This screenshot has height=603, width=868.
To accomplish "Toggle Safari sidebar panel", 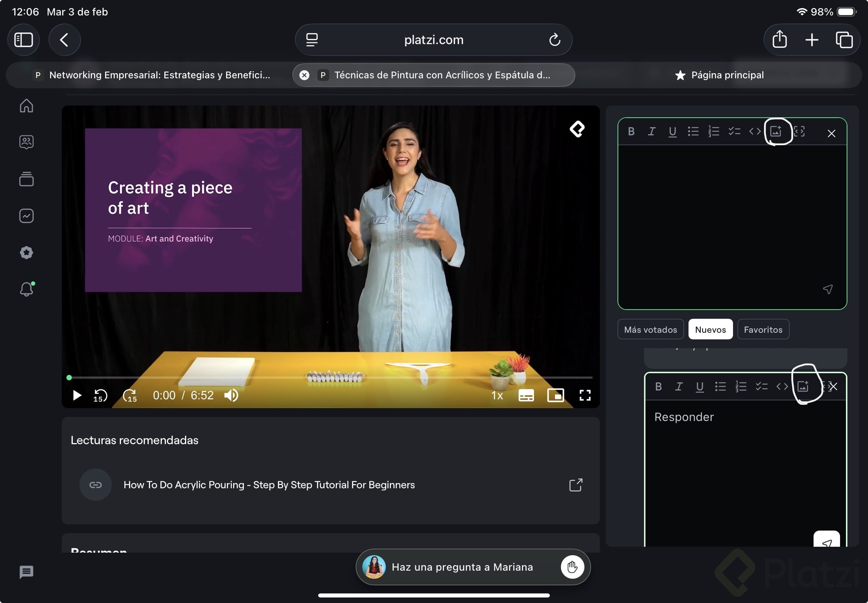I will pyautogui.click(x=24, y=40).
